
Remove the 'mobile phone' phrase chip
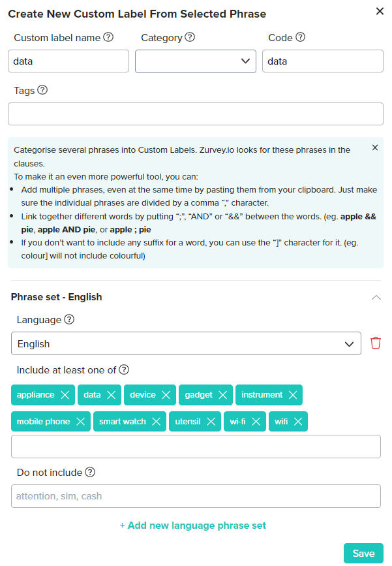click(x=80, y=422)
